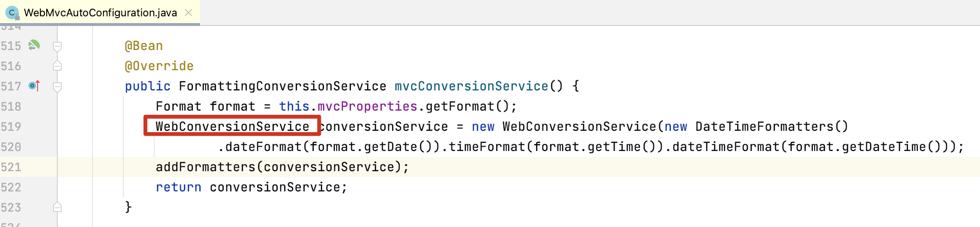Click line number 519 in the gutter
This screenshot has width=980, height=227.
pyautogui.click(x=11, y=126)
